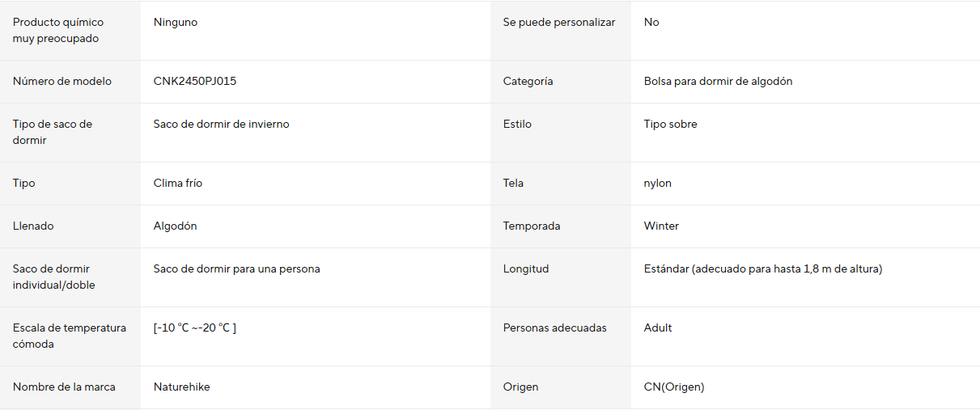Viewport: 980px width, 410px height.
Task: Select the 'Personas adecuadas' label
Action: pyautogui.click(x=554, y=328)
